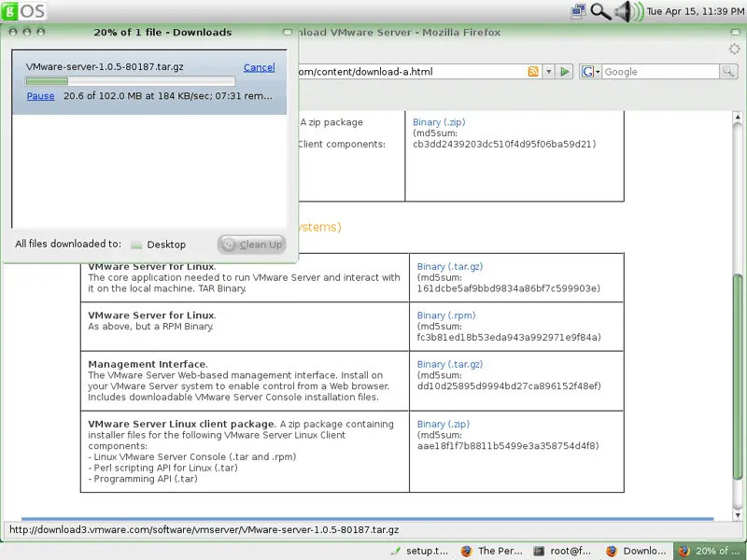Switch to Downlo... Firefox taskbar item
The image size is (747, 560).
[x=636, y=551]
